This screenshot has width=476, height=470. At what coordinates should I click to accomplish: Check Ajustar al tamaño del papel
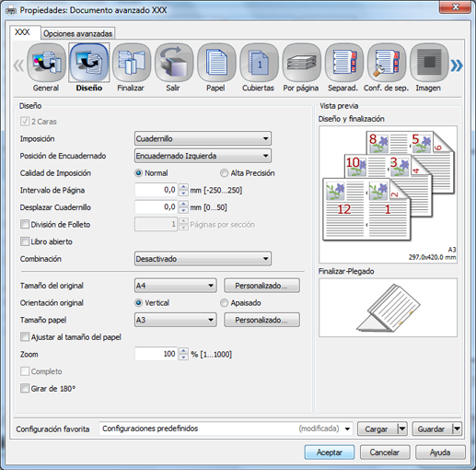(25, 336)
